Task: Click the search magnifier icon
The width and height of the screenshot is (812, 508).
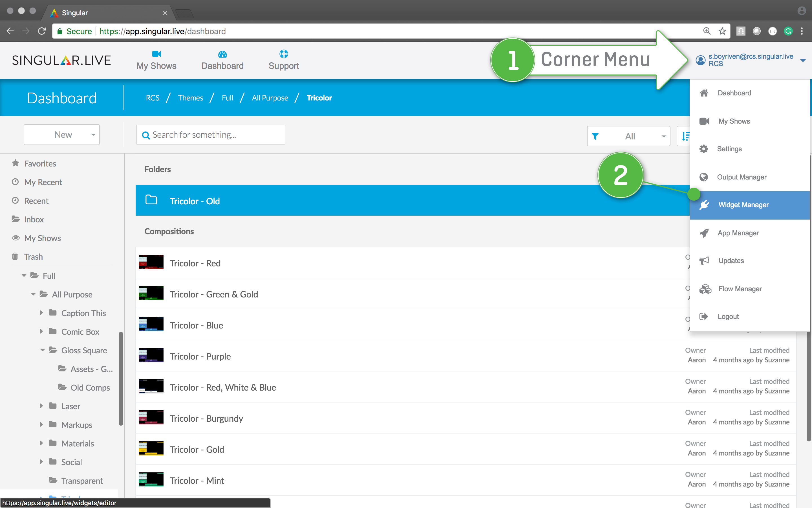Action: 145,135
